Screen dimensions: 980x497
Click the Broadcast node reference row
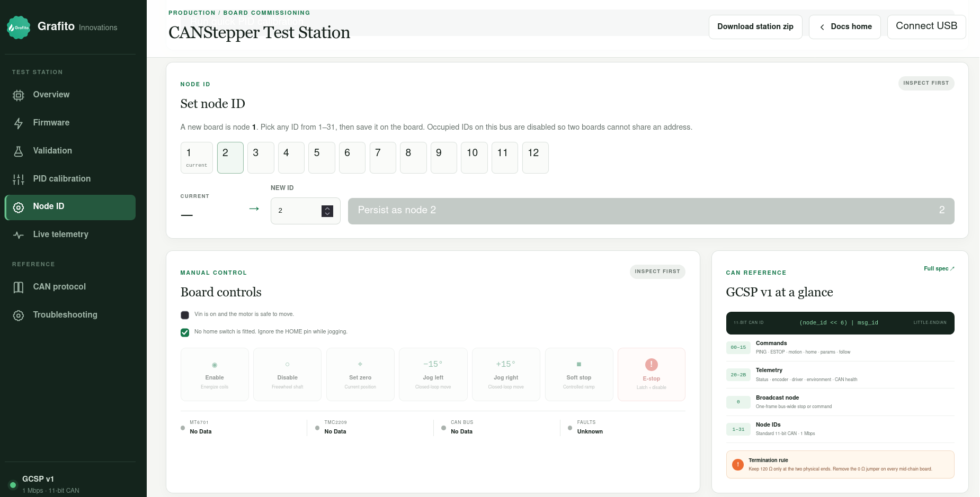tap(840, 402)
